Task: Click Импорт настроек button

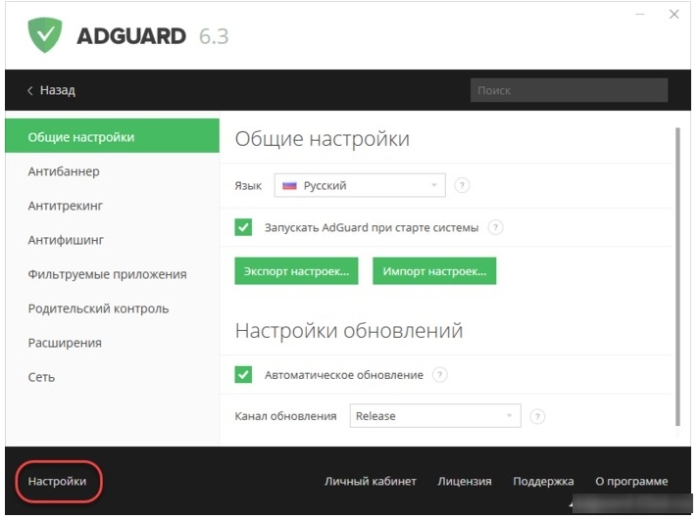Action: click(434, 271)
